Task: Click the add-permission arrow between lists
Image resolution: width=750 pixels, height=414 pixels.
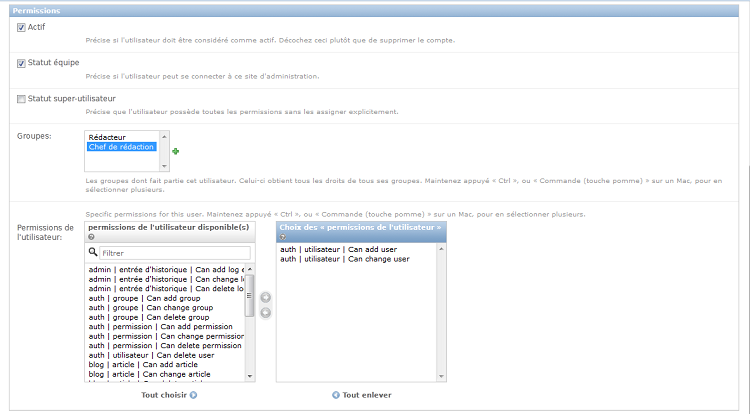Action: [x=265, y=297]
